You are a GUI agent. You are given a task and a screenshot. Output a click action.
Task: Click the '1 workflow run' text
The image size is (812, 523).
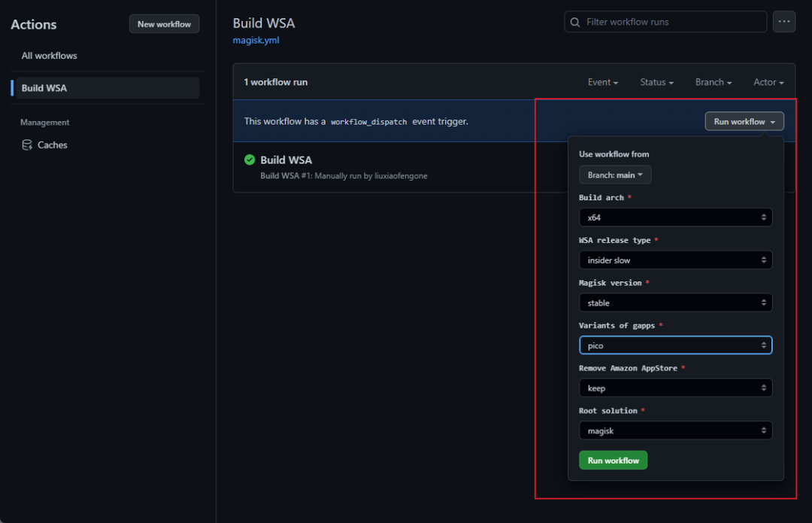[x=275, y=82]
